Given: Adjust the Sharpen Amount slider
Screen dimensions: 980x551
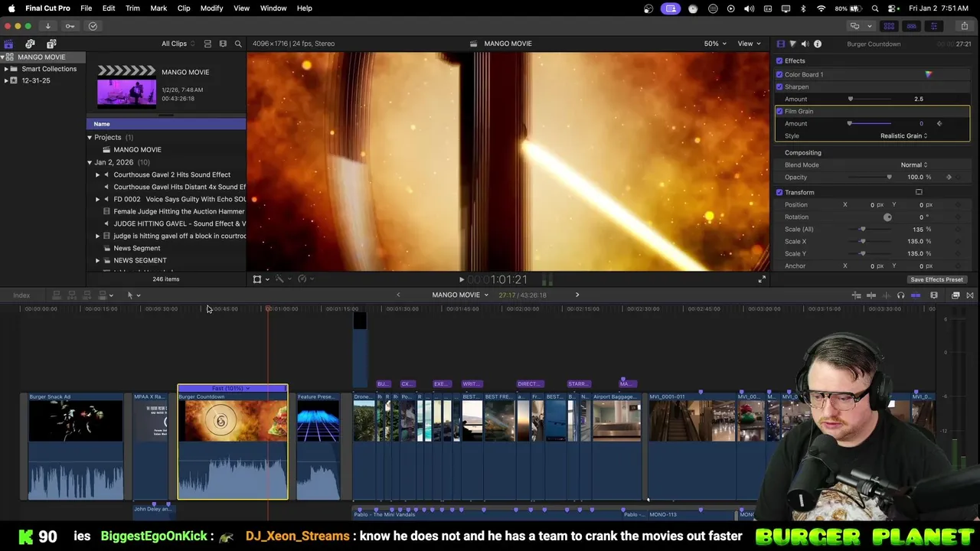Looking at the screenshot, I should 870,99.
